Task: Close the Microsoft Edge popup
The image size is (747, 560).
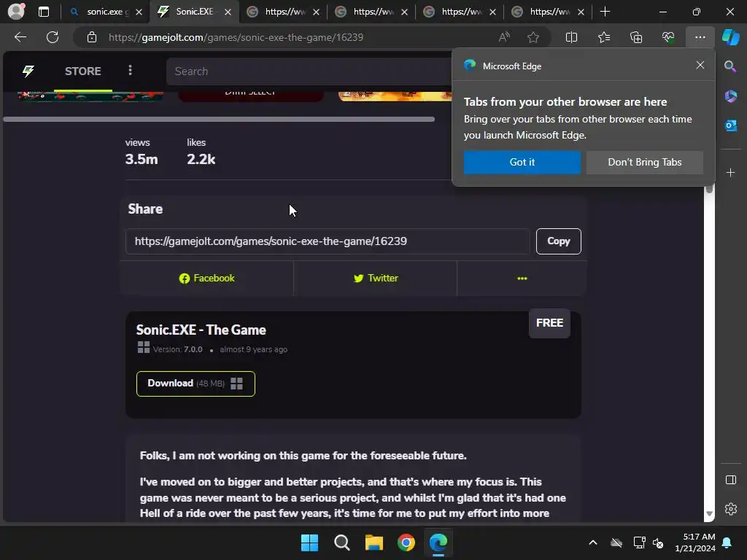Action: pyautogui.click(x=700, y=65)
